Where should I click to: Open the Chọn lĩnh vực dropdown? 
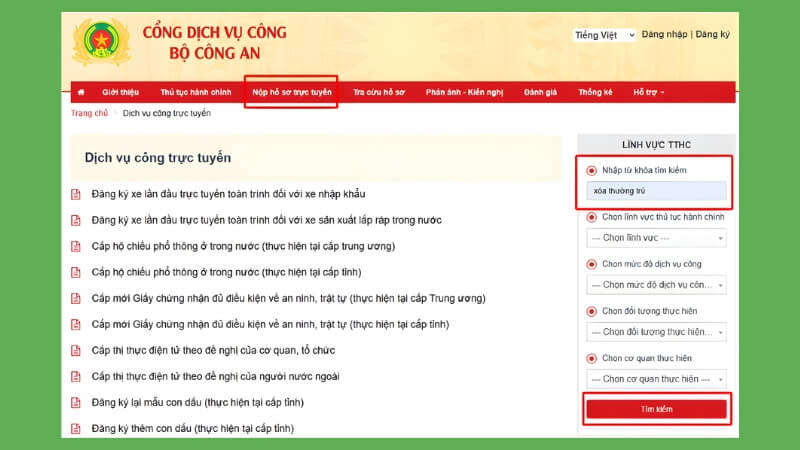[x=656, y=238]
